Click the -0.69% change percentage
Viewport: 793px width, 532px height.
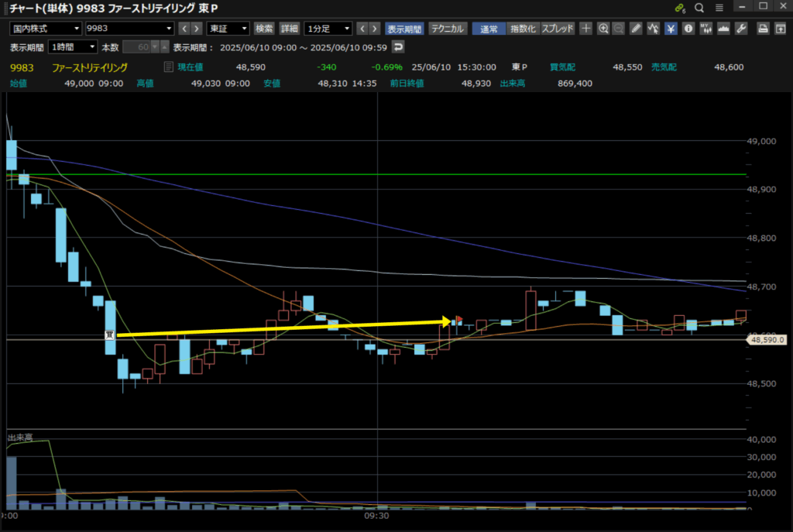click(386, 67)
